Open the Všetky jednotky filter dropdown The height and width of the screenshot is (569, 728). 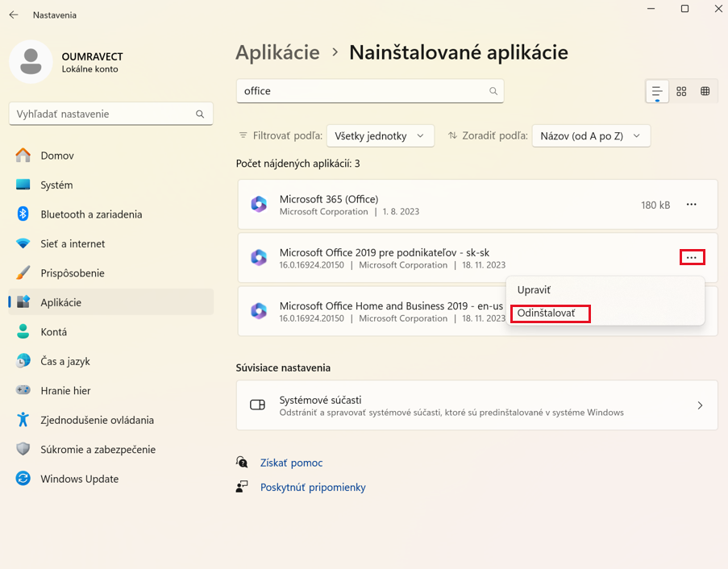coord(381,136)
